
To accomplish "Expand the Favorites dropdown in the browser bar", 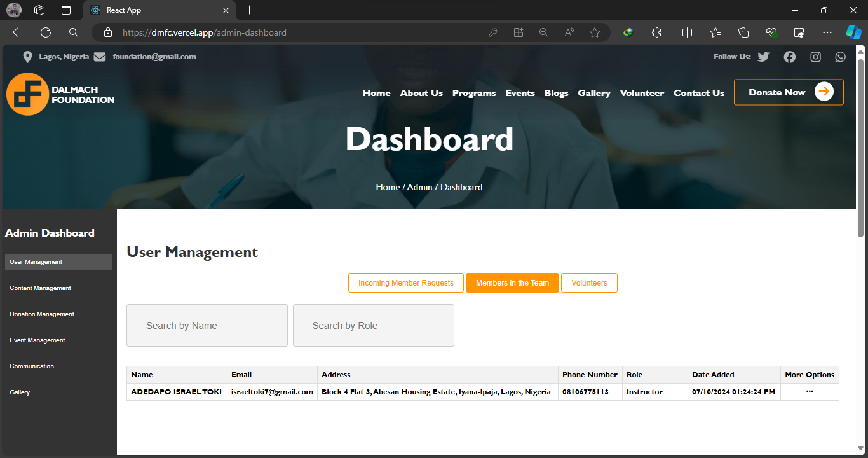I will coord(715,32).
